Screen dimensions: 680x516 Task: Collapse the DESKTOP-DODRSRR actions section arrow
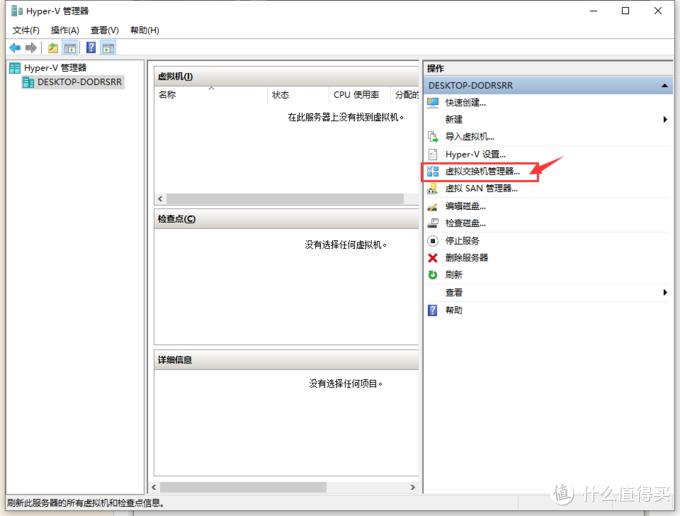pyautogui.click(x=664, y=85)
